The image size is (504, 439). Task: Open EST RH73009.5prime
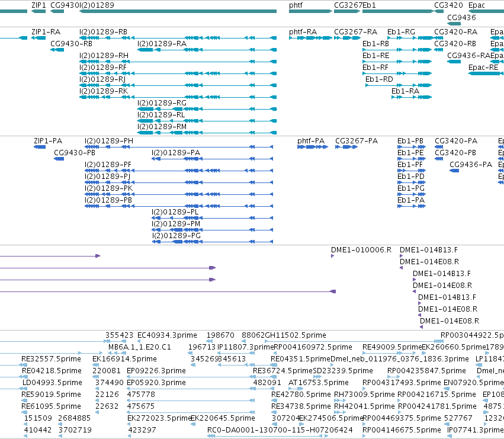click(364, 395)
